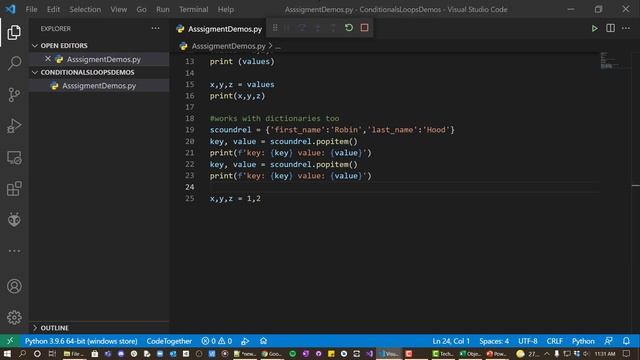Open the Accounts menu
This screenshot has height=360, width=640.
coord(14,286)
